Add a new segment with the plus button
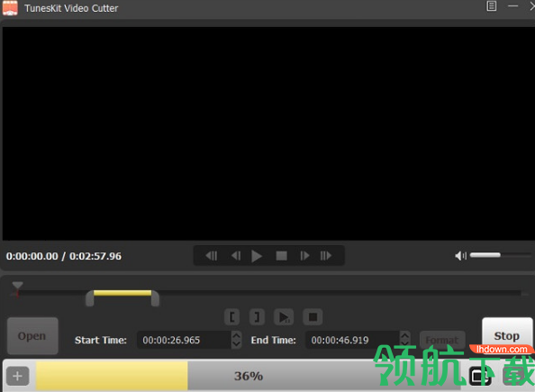The height and width of the screenshot is (392, 535). [17, 377]
